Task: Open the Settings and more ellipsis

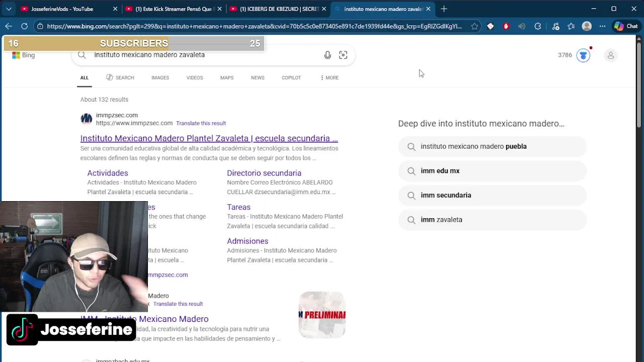Action: tap(602, 26)
